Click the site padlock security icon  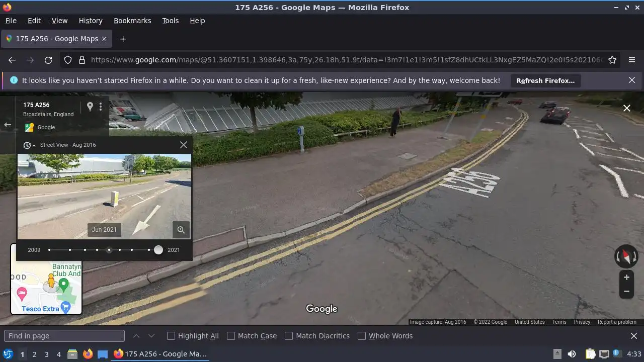coord(82,60)
